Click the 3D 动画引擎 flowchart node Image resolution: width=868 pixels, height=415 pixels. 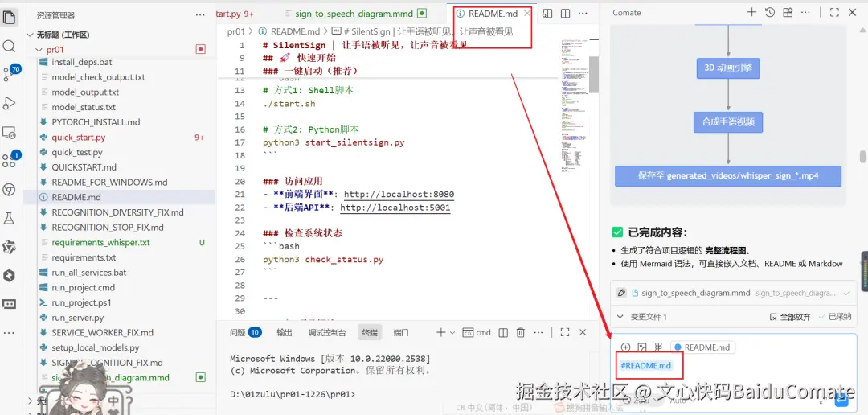pos(728,68)
